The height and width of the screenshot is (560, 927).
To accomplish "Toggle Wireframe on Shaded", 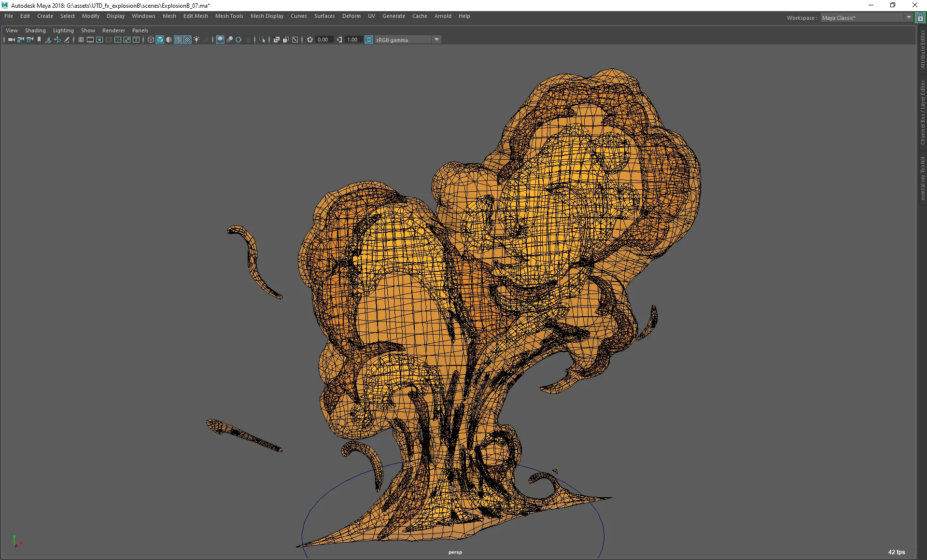I will [178, 40].
